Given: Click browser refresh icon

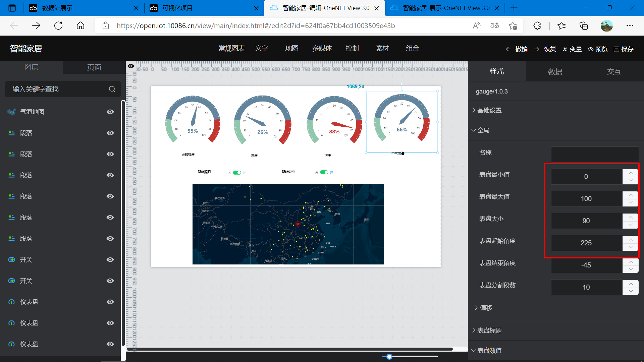Looking at the screenshot, I should [58, 26].
